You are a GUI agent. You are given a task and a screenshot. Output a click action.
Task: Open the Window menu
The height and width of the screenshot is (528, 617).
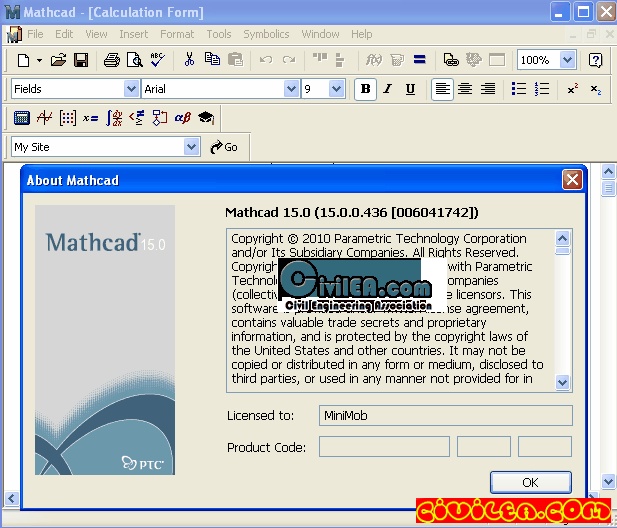tap(320, 34)
